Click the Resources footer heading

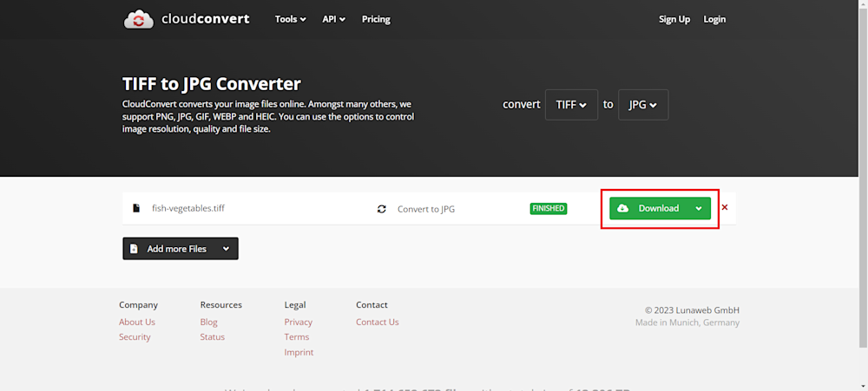coord(220,304)
